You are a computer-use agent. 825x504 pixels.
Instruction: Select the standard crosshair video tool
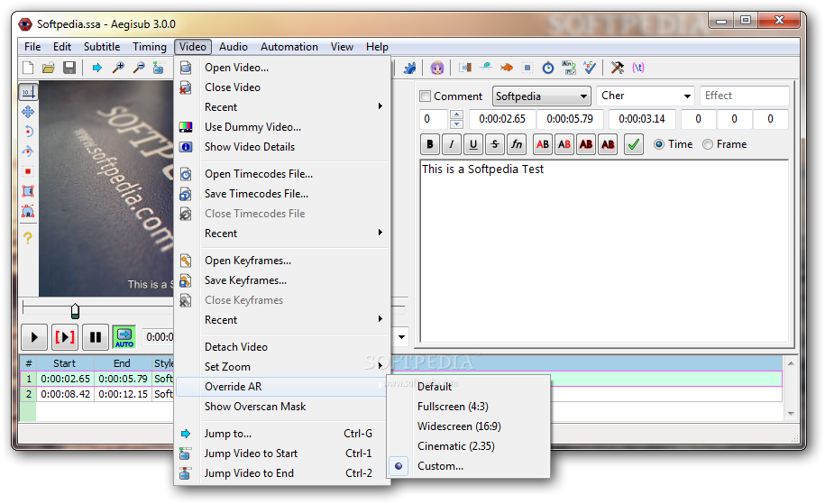coord(28,92)
